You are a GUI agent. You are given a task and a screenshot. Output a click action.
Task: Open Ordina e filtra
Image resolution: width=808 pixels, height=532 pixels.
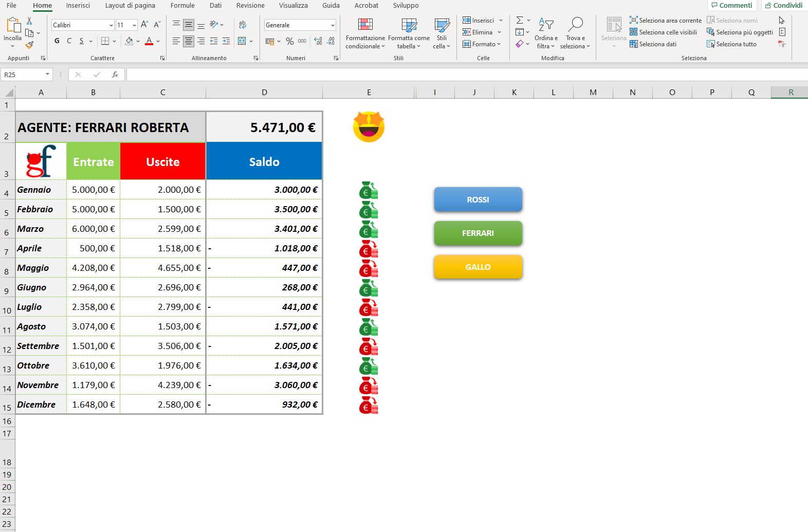coord(546,33)
